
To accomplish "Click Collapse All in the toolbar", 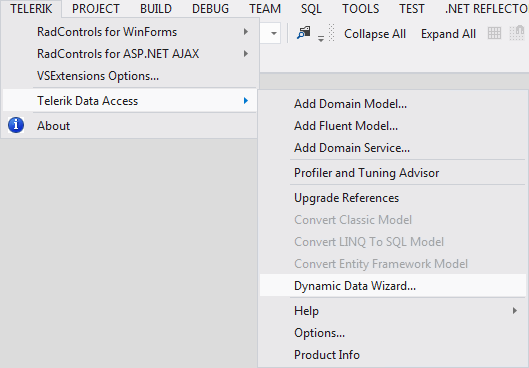I will (375, 34).
